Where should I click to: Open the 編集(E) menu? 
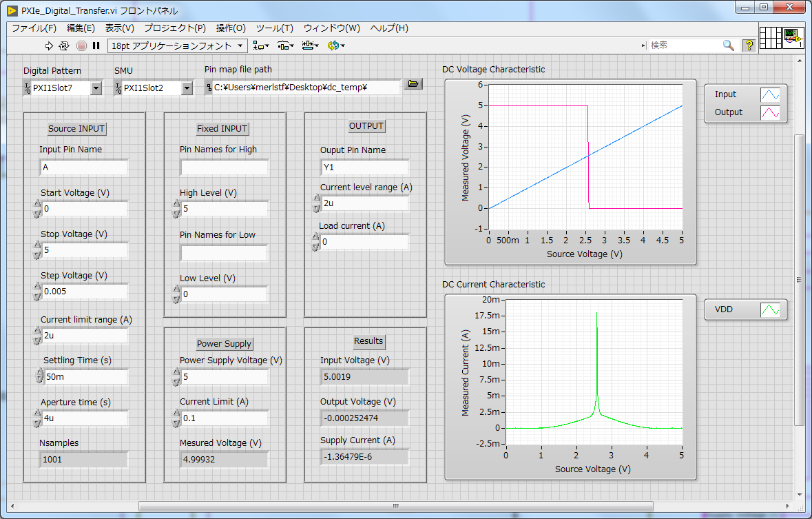(x=81, y=28)
